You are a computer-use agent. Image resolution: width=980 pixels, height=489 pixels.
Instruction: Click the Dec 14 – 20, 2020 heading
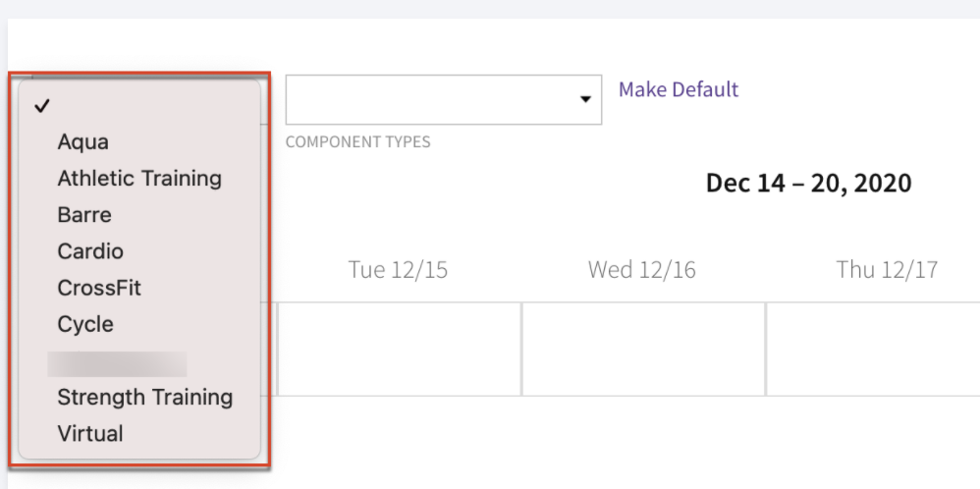(x=808, y=184)
